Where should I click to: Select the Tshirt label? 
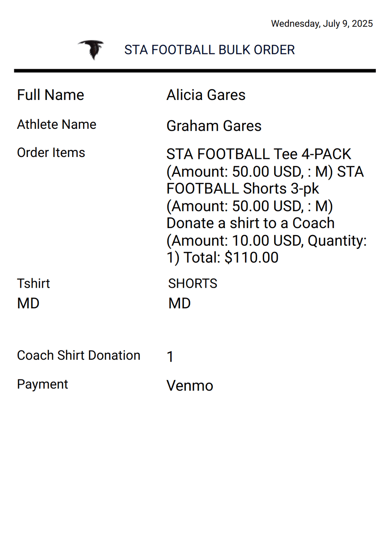click(x=33, y=284)
